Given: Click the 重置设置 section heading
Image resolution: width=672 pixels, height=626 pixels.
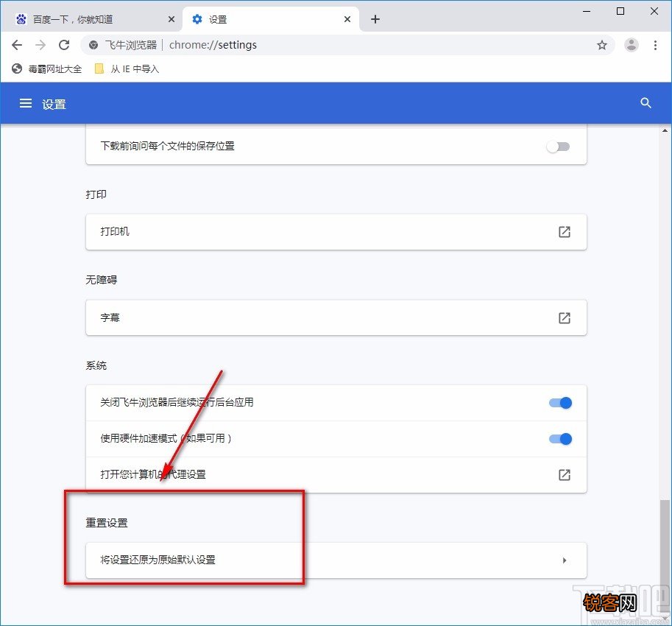Looking at the screenshot, I should [107, 523].
